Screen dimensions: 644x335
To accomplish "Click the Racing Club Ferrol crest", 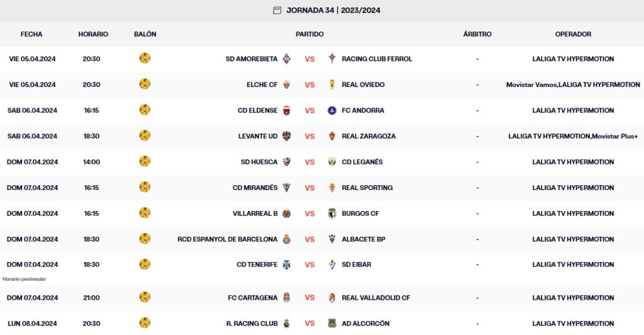I will coord(332,59).
